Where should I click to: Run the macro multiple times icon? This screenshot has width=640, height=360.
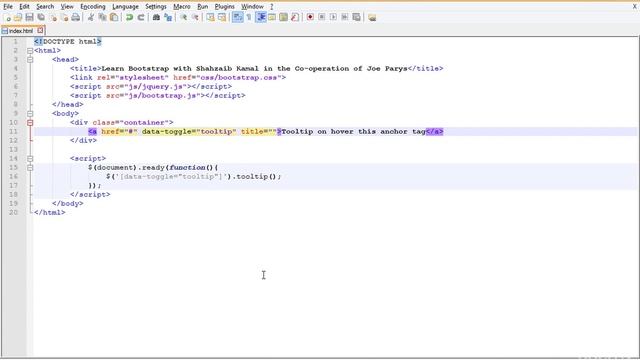point(345,18)
